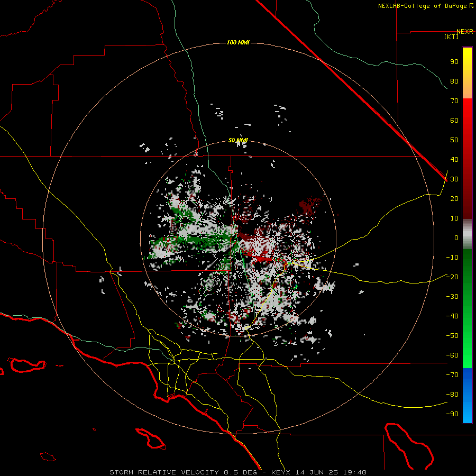Click the -40 value on the velocity scale

click(x=452, y=316)
